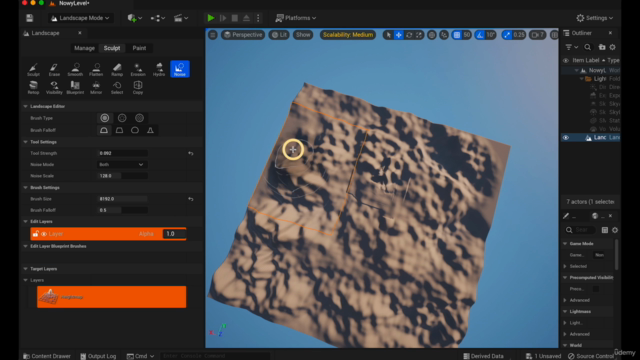Save the current level
The image size is (640, 360).
pos(29,18)
